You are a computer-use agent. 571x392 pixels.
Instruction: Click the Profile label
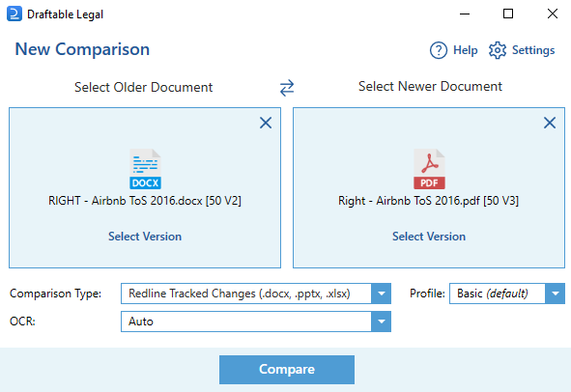point(427,294)
